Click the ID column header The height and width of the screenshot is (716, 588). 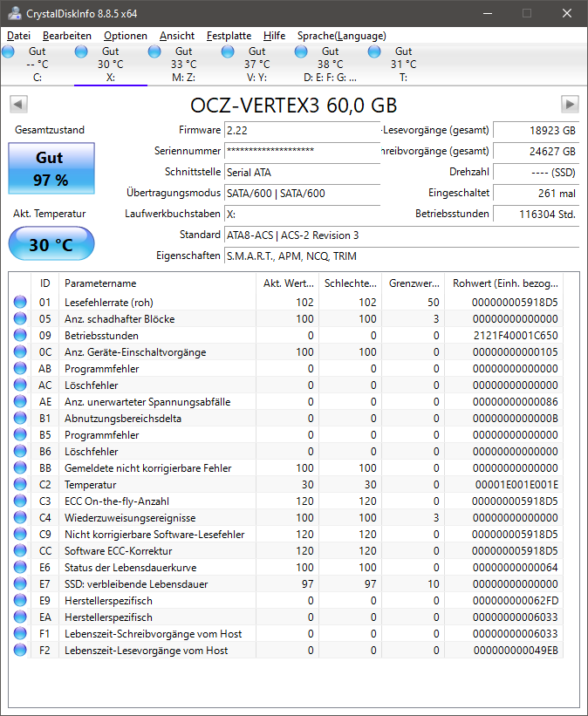(44, 283)
